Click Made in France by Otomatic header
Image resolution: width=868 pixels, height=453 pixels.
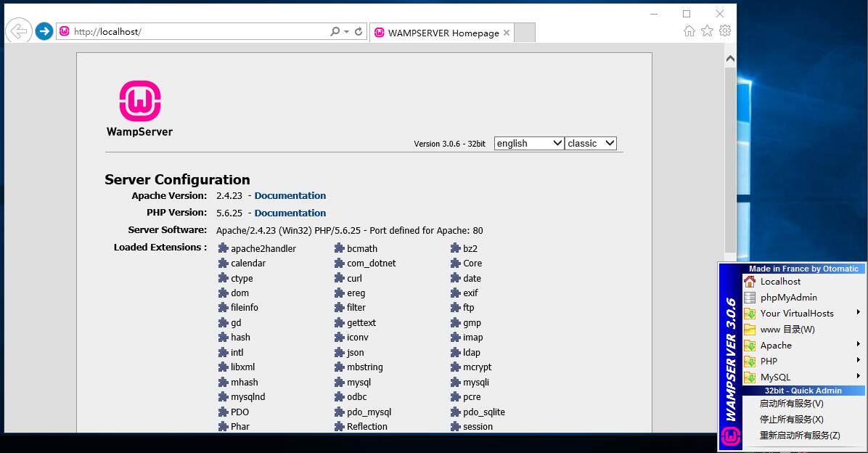[x=803, y=269]
